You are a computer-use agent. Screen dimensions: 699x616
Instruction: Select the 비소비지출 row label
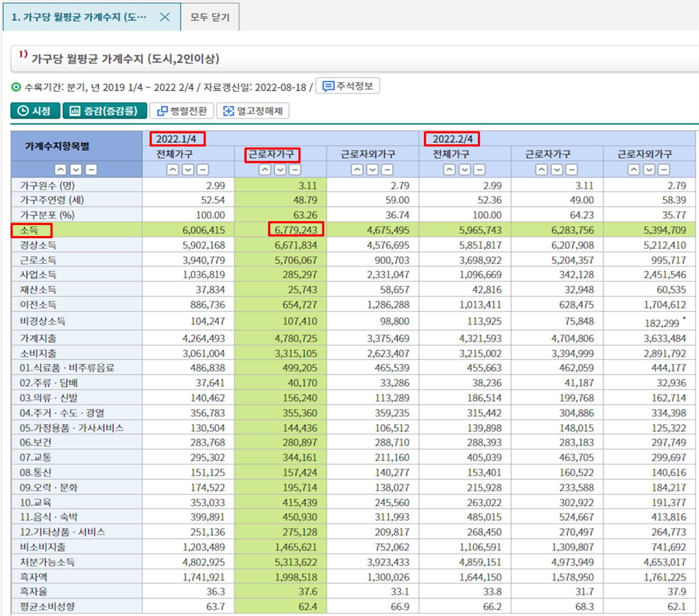pyautogui.click(x=43, y=547)
